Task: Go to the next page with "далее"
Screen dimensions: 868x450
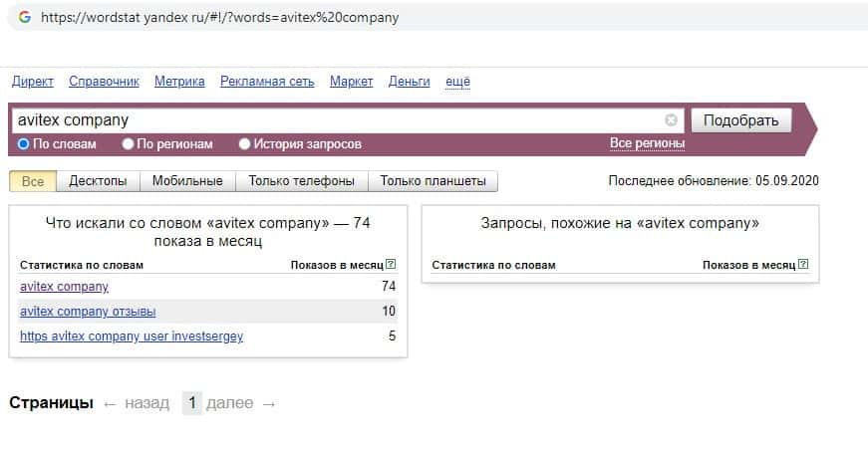Action: click(x=229, y=403)
